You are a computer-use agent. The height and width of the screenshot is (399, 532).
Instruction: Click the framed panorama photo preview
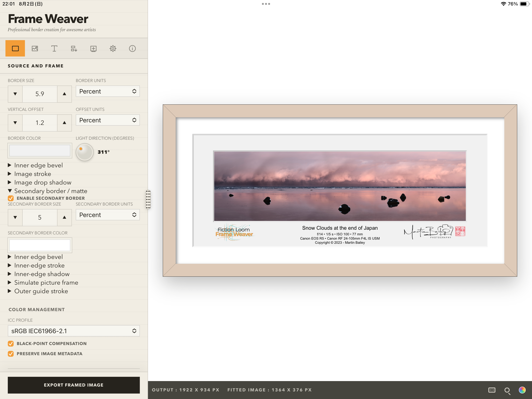pos(340,186)
